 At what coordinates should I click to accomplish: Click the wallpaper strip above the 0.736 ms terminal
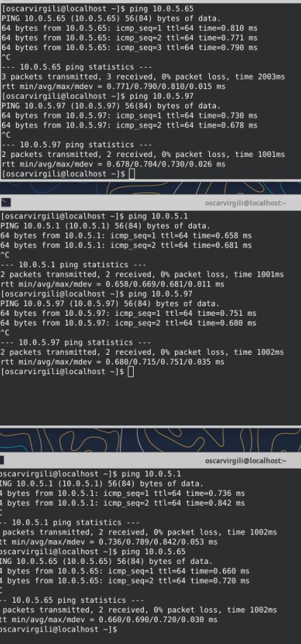click(x=151, y=439)
